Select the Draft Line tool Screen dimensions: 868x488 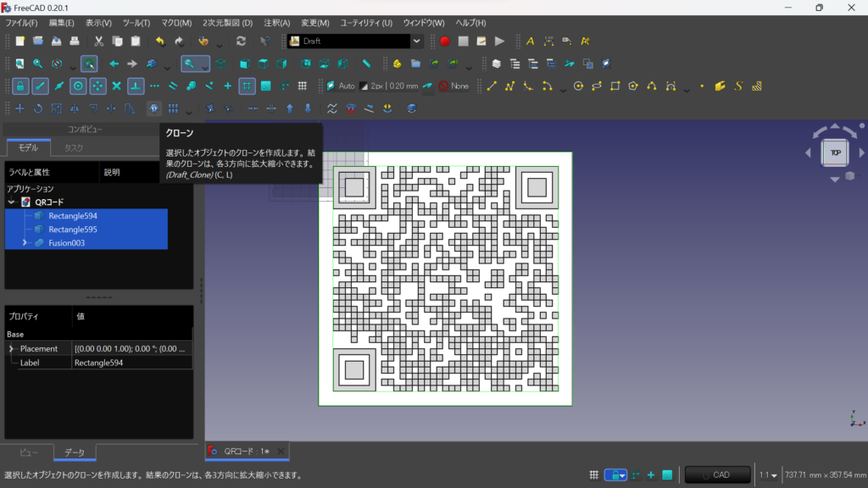pyautogui.click(x=492, y=86)
